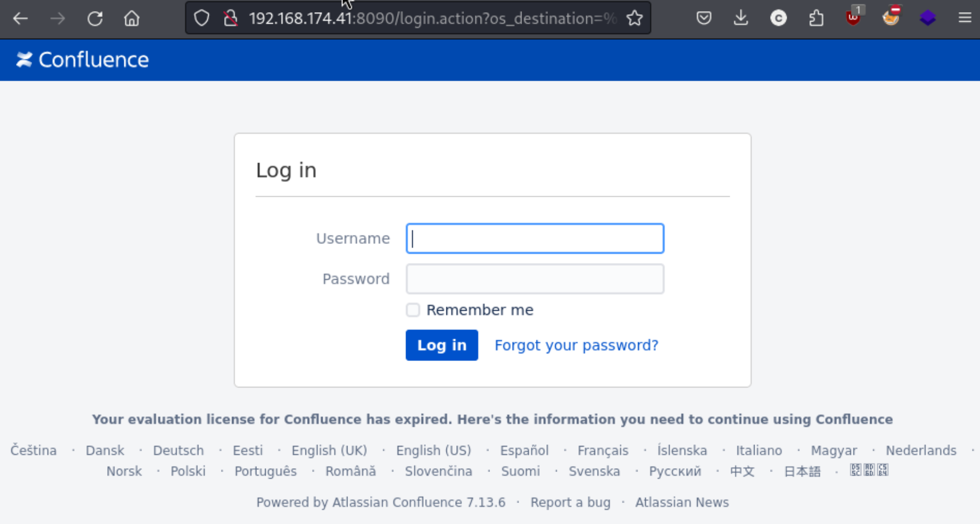The height and width of the screenshot is (524, 980).
Task: Switch language to Français
Action: (x=603, y=450)
